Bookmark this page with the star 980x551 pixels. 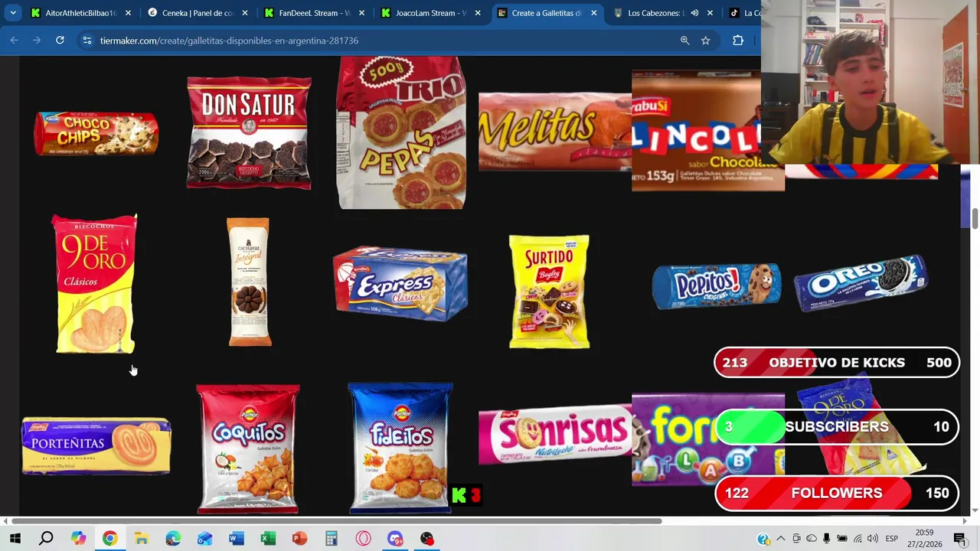[x=706, y=41]
